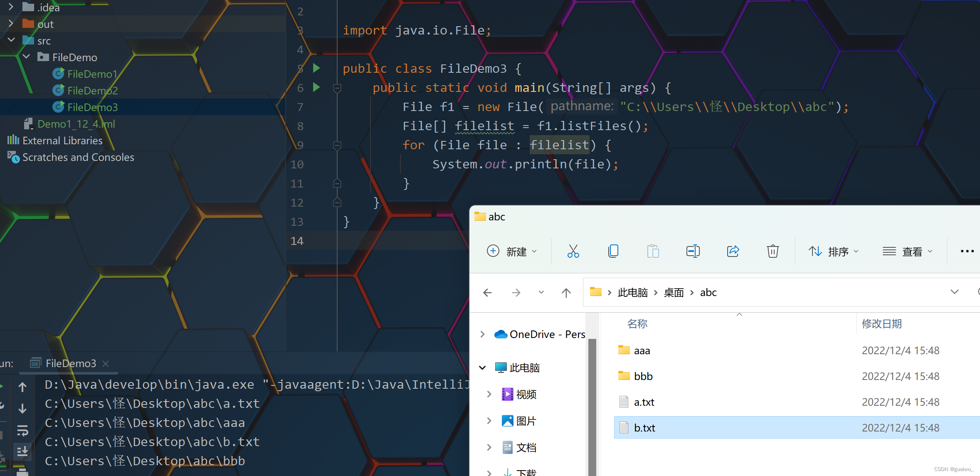The width and height of the screenshot is (980, 476).
Task: Sort by the 名称 column header
Action: click(x=637, y=323)
